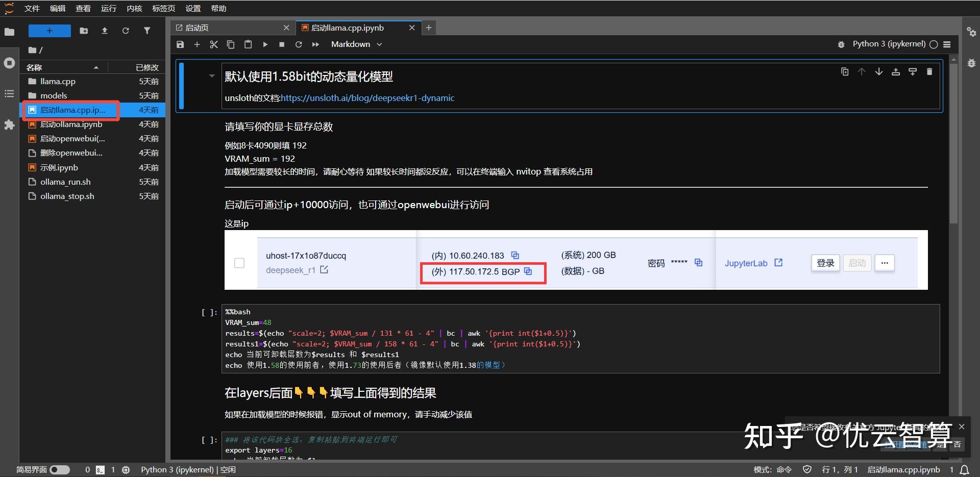Collapse the cell using its chevron arrow
The height and width of the screenshot is (477, 980).
pyautogui.click(x=211, y=76)
